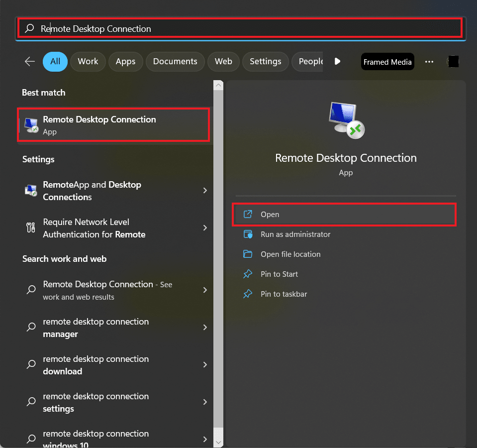Select the Documents filter tab
The width and height of the screenshot is (477, 448).
(175, 61)
